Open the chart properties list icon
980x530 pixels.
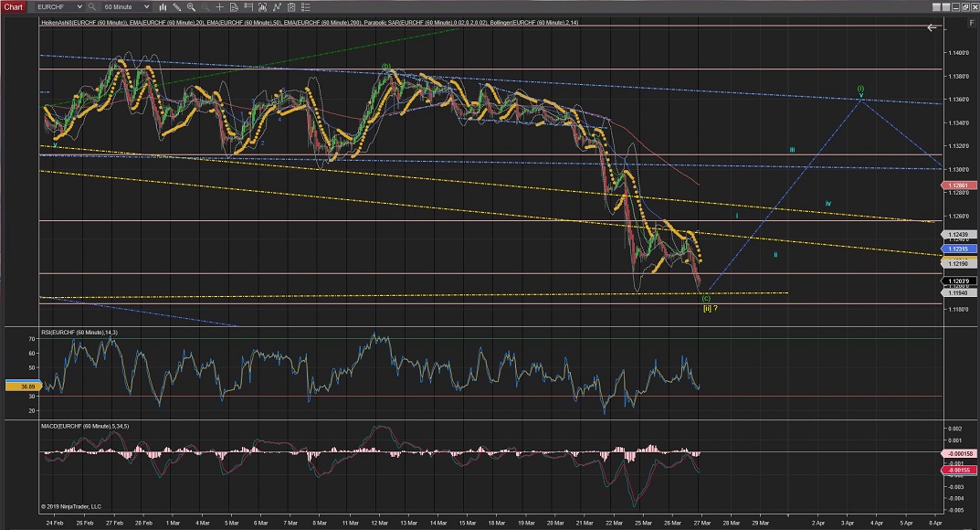tap(307, 6)
